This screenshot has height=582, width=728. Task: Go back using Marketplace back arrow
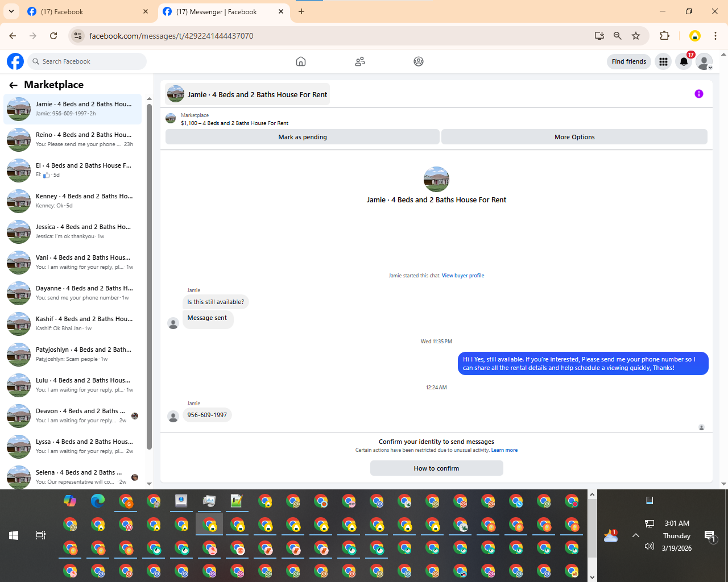tap(13, 85)
